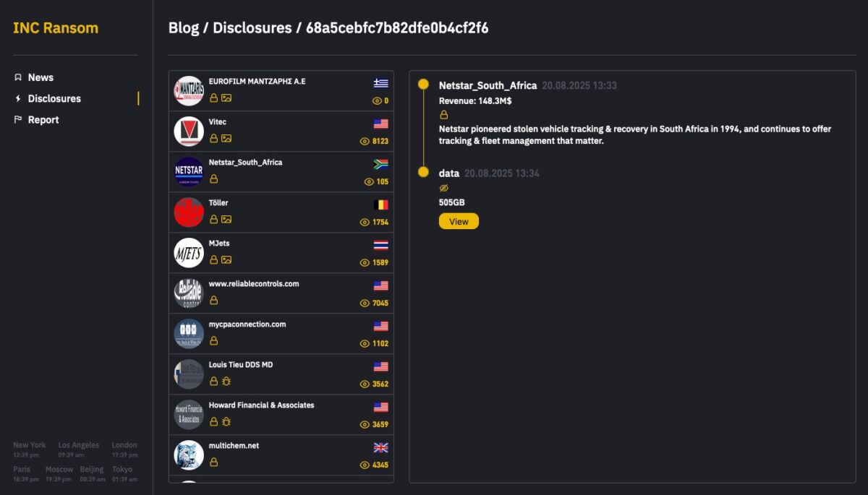Viewport: 868px width, 495px height.
Task: Click the View button under data
Action: pyautogui.click(x=459, y=221)
